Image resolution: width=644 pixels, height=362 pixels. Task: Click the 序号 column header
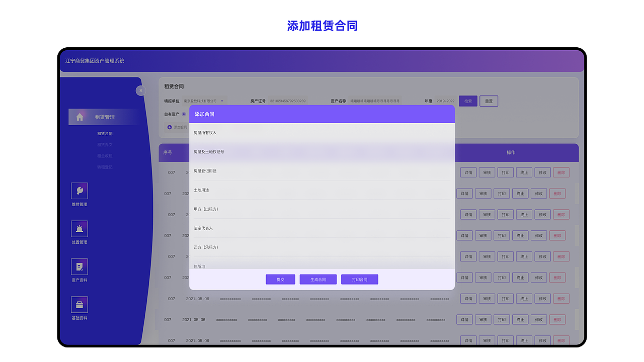[x=168, y=152]
